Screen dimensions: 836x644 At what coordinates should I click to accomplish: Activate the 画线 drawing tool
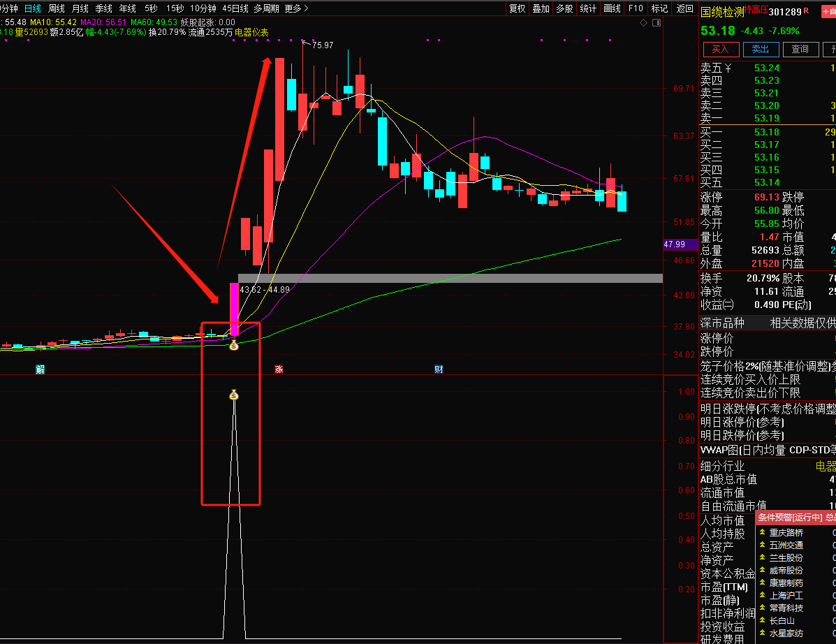612,8
